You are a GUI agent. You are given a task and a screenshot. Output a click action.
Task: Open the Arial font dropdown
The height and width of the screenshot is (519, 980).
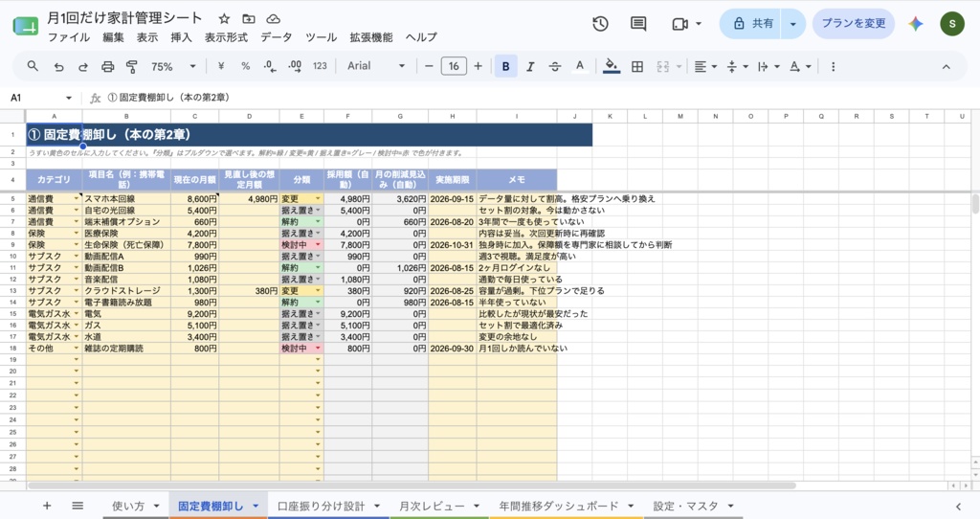[x=375, y=66]
